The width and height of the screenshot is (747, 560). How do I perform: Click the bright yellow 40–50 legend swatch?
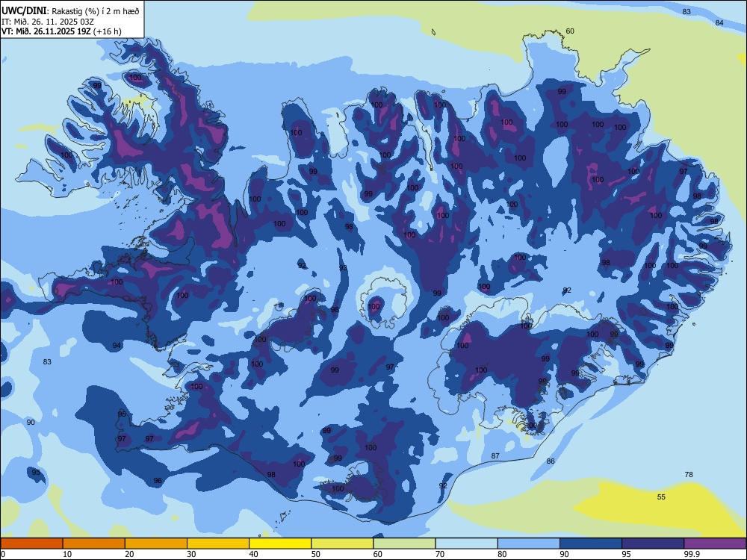coord(280,544)
